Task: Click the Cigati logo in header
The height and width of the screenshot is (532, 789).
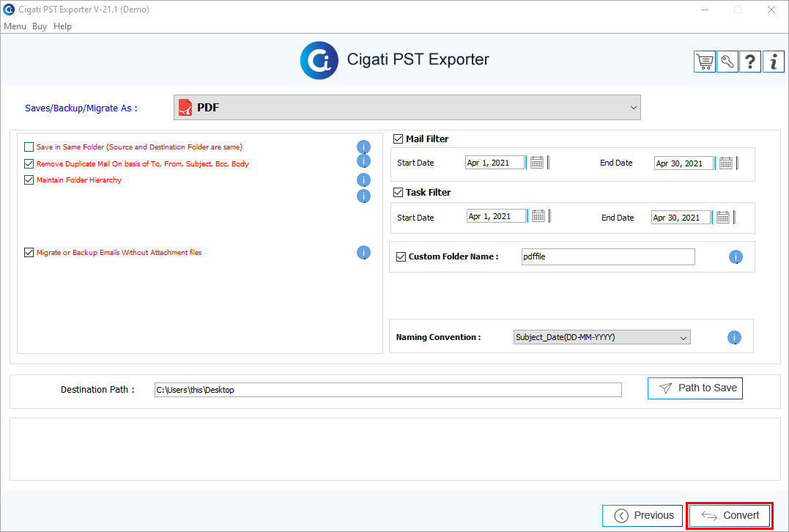Action: 319,60
